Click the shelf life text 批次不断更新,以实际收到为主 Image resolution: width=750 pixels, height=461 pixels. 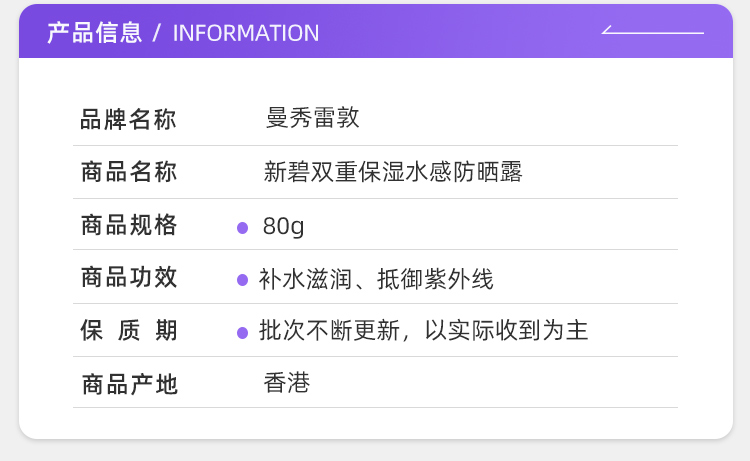tap(423, 330)
